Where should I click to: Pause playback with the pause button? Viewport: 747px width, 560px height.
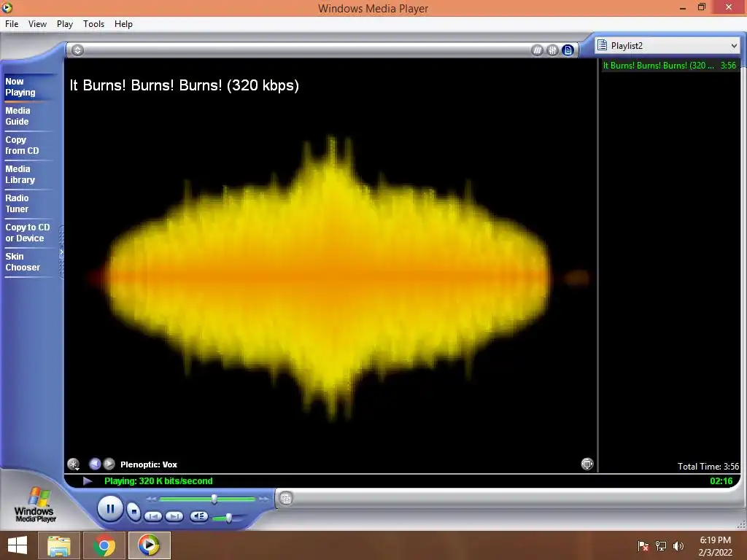(x=110, y=509)
